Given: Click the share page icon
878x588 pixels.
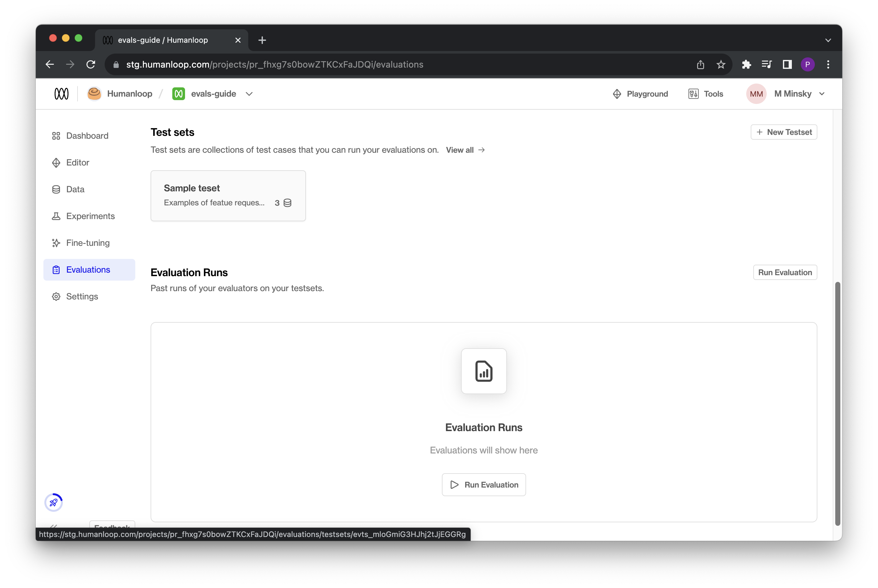Looking at the screenshot, I should (x=700, y=64).
